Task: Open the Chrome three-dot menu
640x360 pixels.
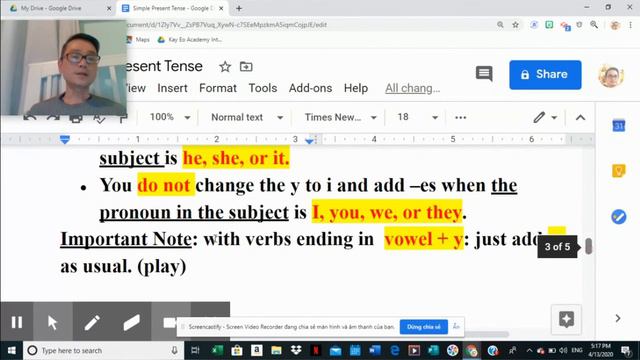Action: coord(631,25)
